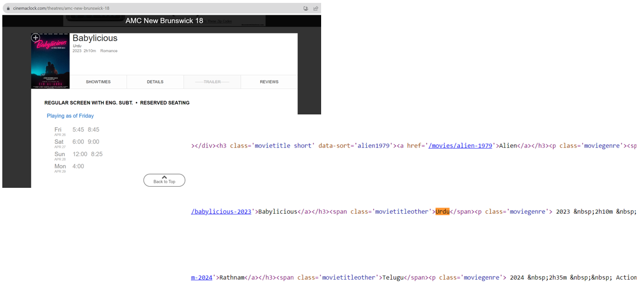Screen dimensions: 644x304
Task: Open the Trailer tab
Action: click(212, 82)
